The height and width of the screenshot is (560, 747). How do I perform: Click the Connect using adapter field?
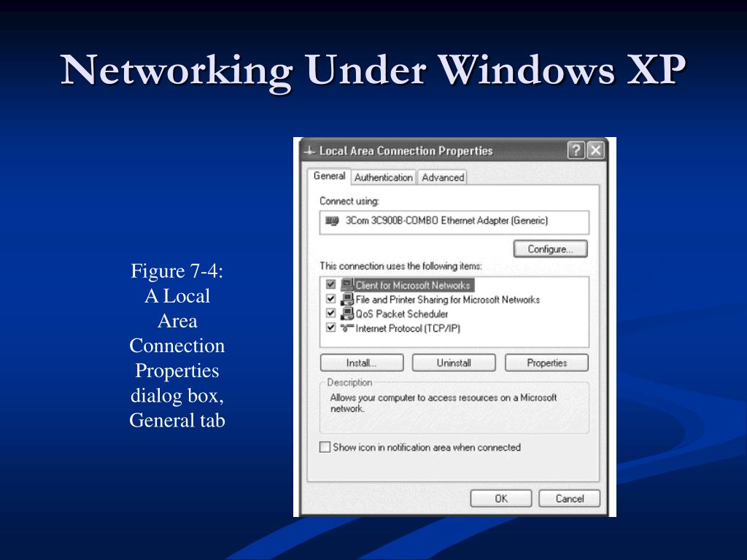[454, 222]
